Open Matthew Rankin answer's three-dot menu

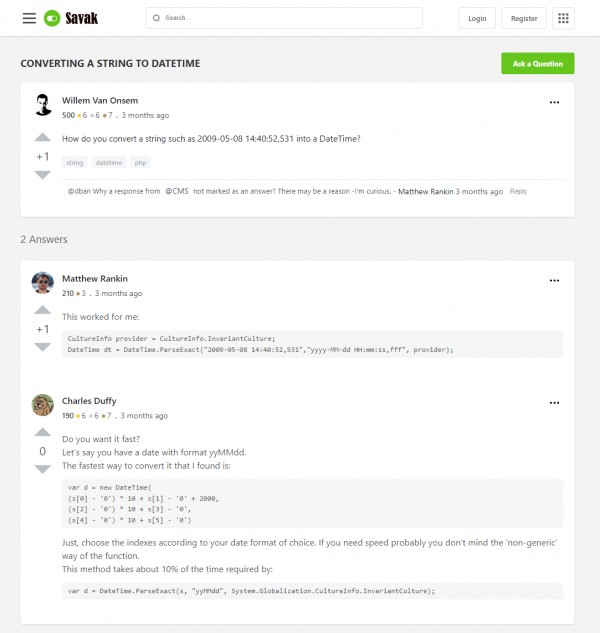pos(554,280)
